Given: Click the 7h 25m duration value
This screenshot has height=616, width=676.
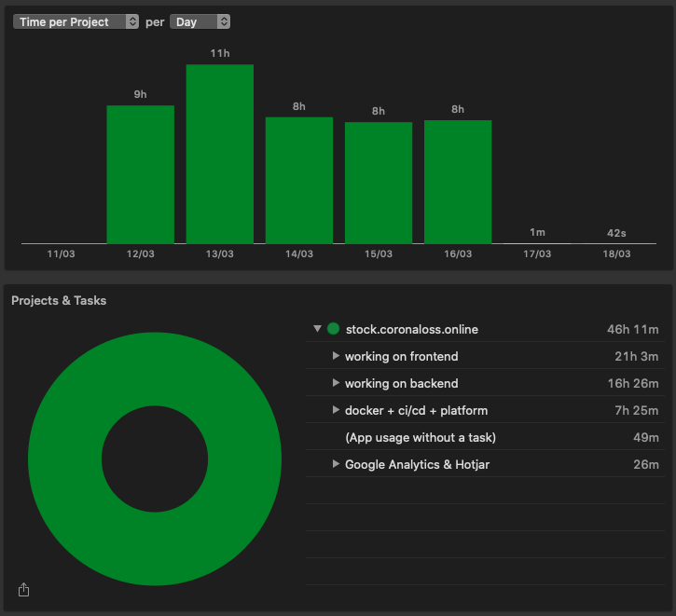Looking at the screenshot, I should click(x=636, y=411).
